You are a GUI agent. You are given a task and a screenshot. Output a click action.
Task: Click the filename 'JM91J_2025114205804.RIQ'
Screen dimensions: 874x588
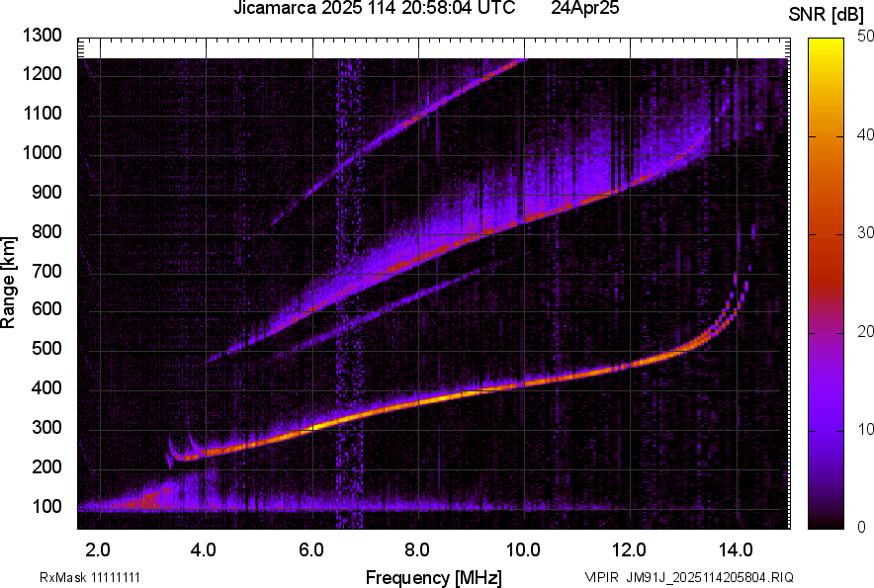coord(710,577)
